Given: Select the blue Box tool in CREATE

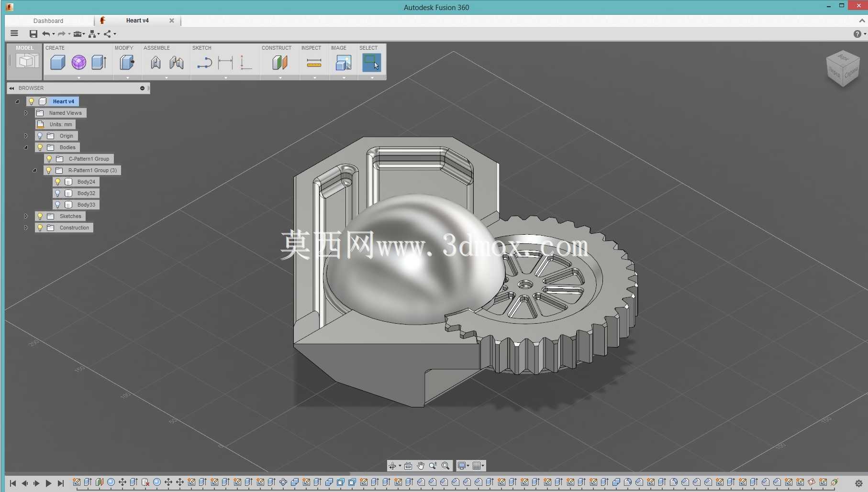Looking at the screenshot, I should point(57,62).
